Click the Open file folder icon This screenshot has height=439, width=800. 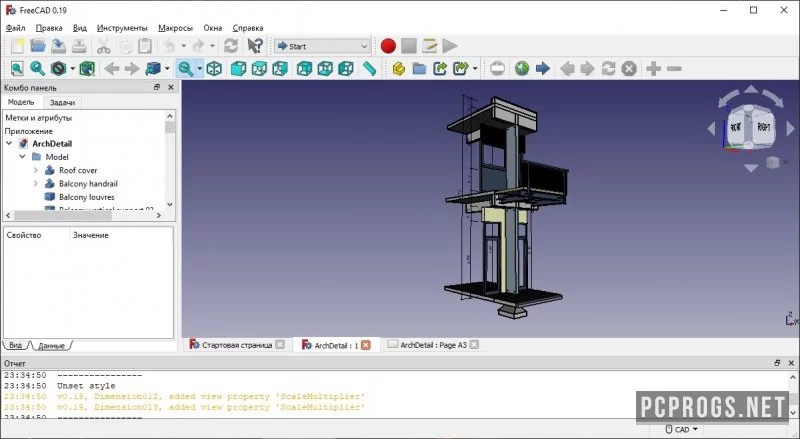[38, 46]
